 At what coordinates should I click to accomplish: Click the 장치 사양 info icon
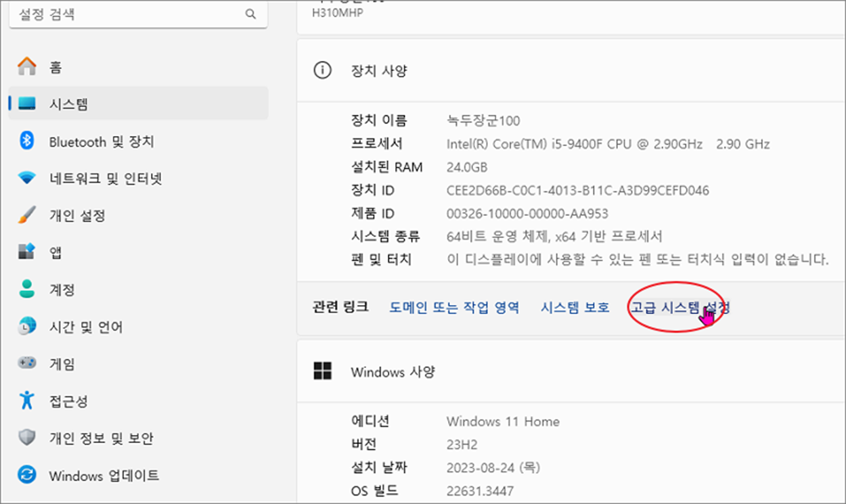(322, 70)
